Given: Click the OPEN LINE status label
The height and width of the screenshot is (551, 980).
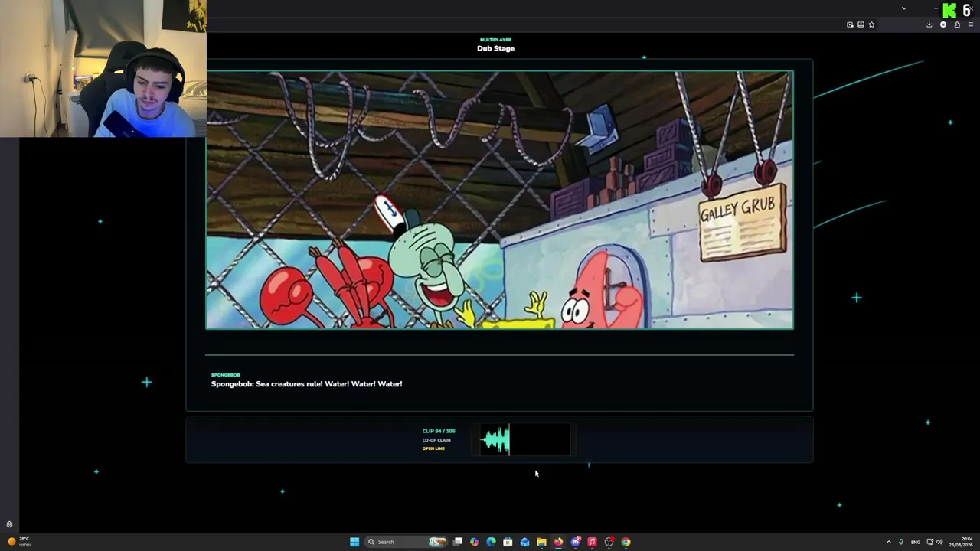Looking at the screenshot, I should click(433, 448).
